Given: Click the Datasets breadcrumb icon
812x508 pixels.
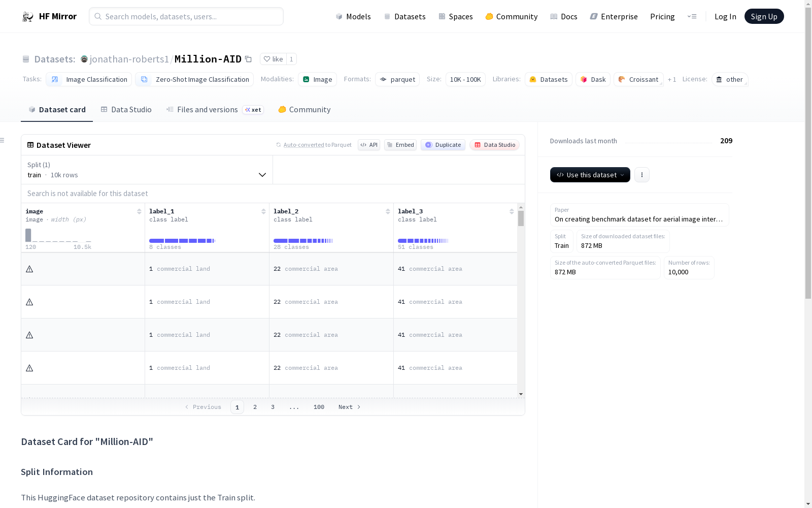Looking at the screenshot, I should [26, 59].
